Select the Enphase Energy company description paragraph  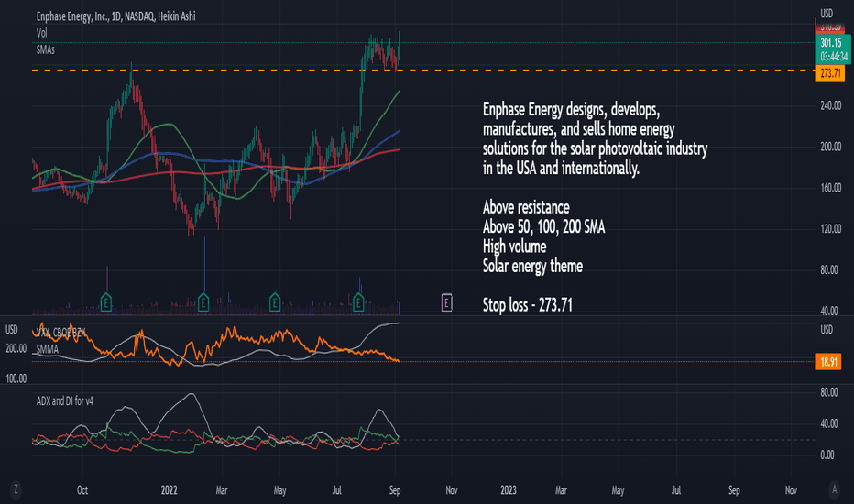595,139
